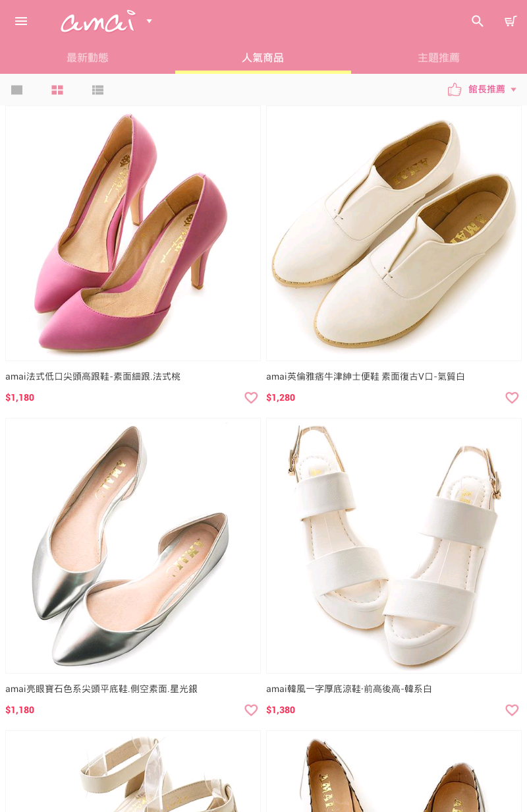Expand the dropdown arrow beside amai logo

[x=149, y=21]
